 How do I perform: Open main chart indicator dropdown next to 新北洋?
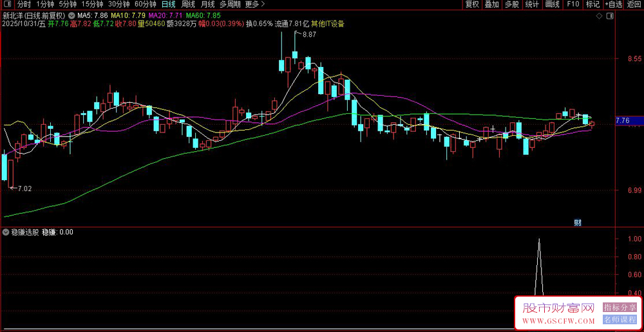click(72, 15)
